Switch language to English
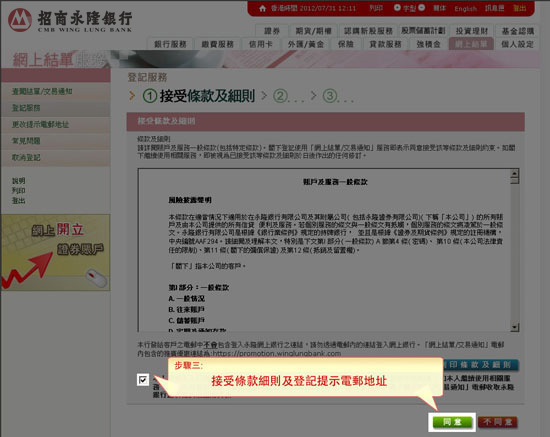This screenshot has height=437, width=550. (465, 9)
